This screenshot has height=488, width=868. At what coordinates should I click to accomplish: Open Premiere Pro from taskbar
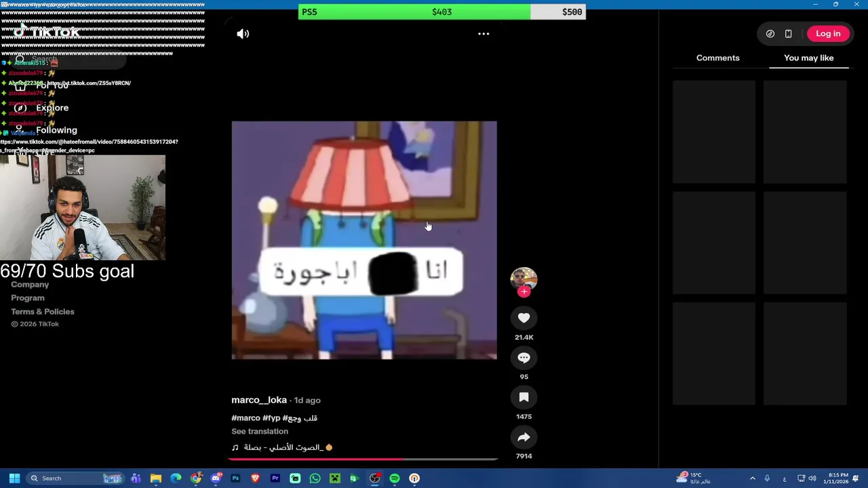tap(275, 478)
